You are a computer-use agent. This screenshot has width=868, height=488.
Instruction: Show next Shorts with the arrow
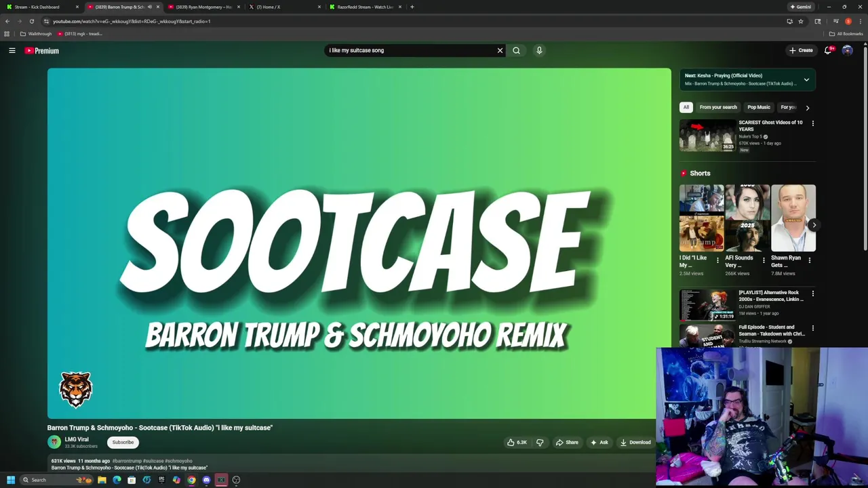814,225
